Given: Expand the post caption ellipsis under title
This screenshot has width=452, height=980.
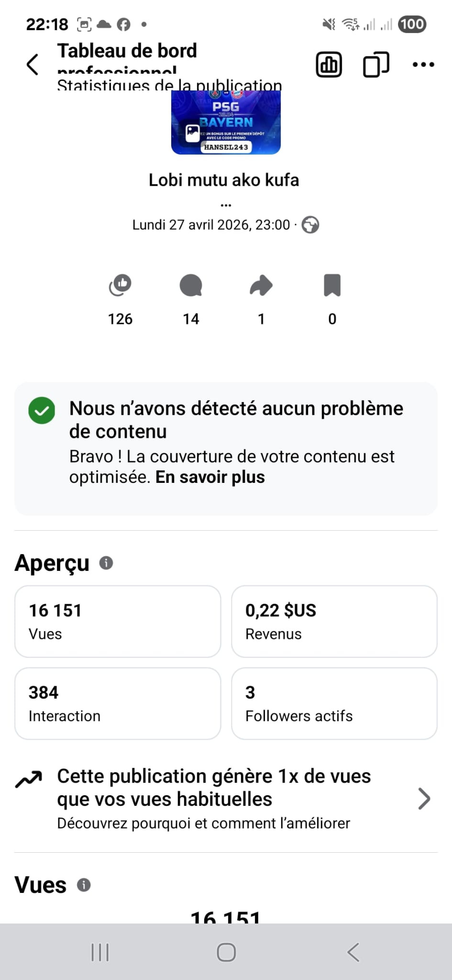Looking at the screenshot, I should pyautogui.click(x=226, y=205).
